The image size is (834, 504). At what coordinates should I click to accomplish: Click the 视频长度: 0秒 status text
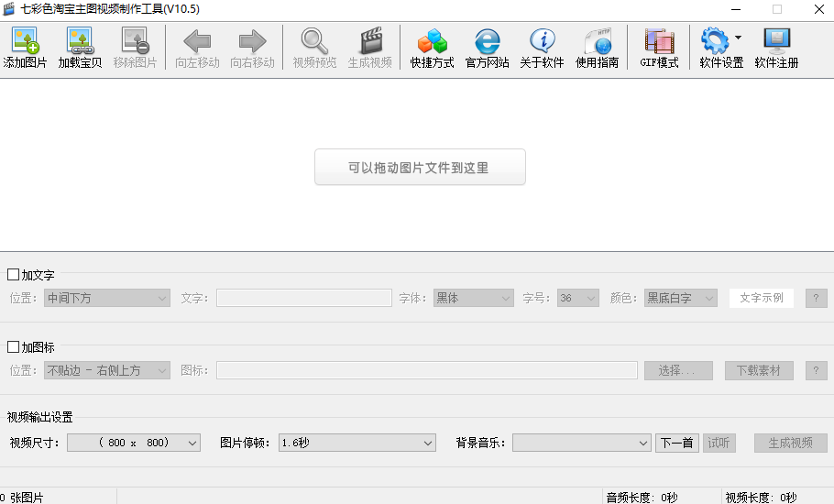[761, 498]
